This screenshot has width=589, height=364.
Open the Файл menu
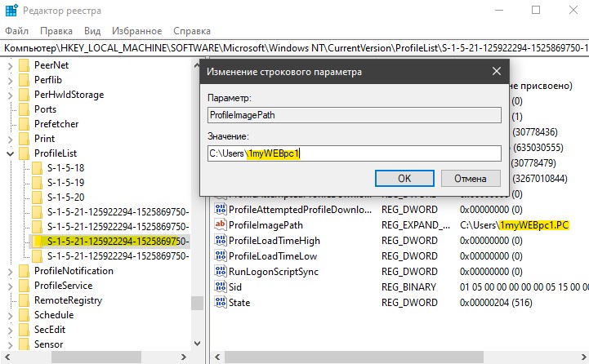tap(16, 31)
